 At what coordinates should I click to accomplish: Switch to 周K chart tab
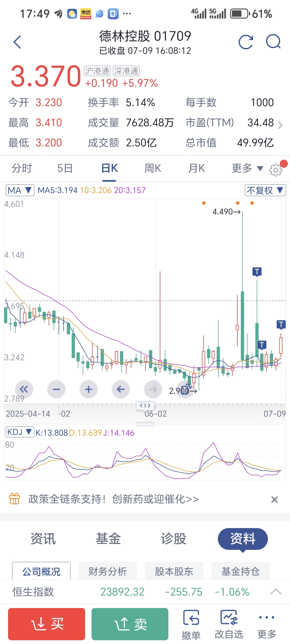click(x=153, y=169)
